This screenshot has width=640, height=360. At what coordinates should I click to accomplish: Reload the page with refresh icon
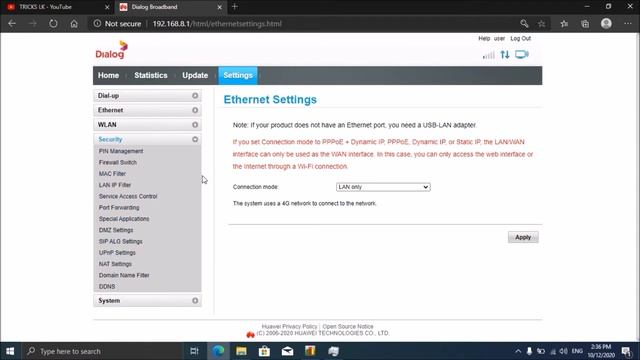coord(53,24)
